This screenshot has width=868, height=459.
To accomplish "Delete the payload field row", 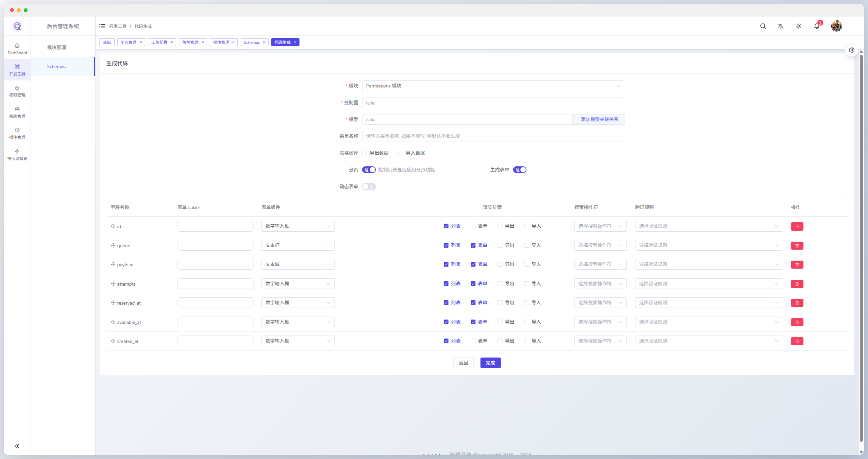I will [796, 264].
